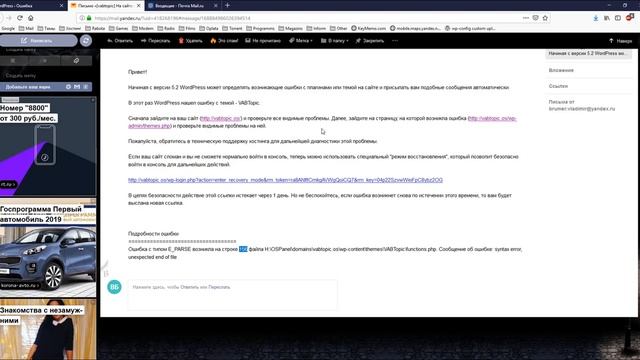This screenshot has height=360, width=640.
Task: Click the Pocket save icon in address bar
Action: pyautogui.click(x=536, y=18)
